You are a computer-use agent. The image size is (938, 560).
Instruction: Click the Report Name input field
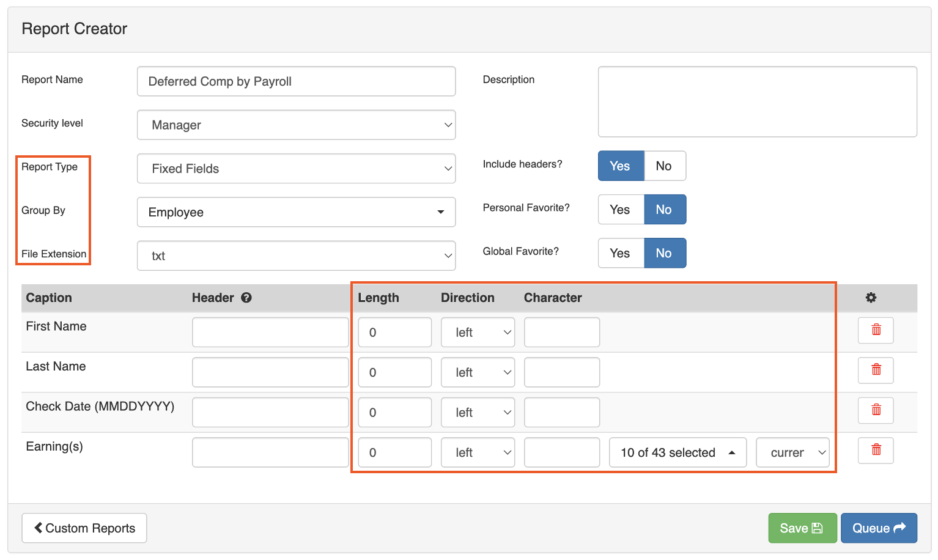pos(296,81)
